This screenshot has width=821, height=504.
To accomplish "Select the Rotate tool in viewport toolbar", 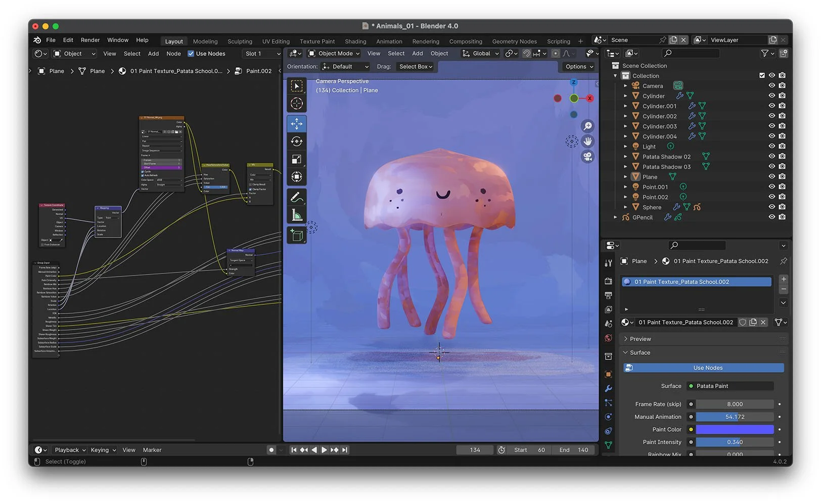I will click(x=297, y=142).
